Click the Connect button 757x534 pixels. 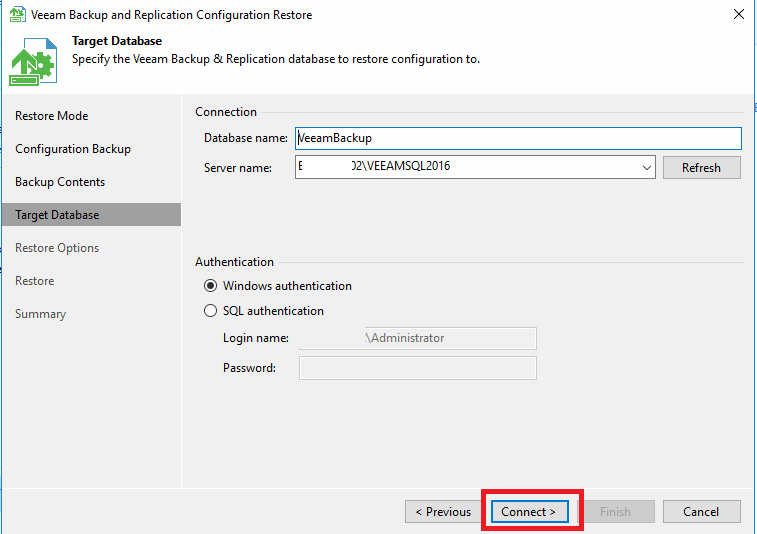(x=529, y=511)
